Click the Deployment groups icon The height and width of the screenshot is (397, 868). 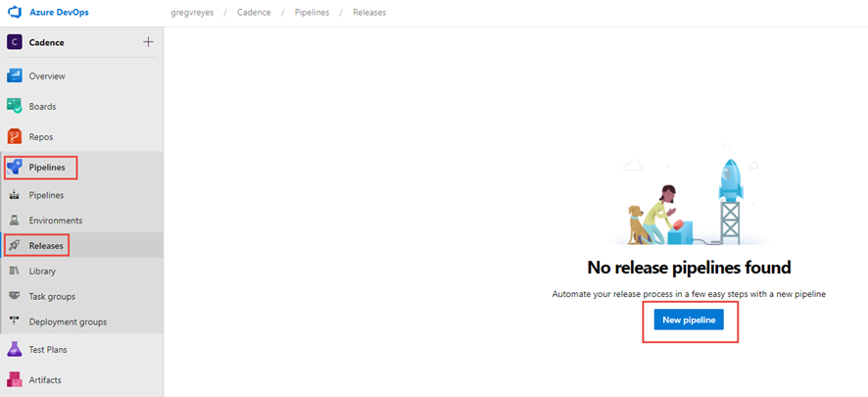(x=15, y=322)
